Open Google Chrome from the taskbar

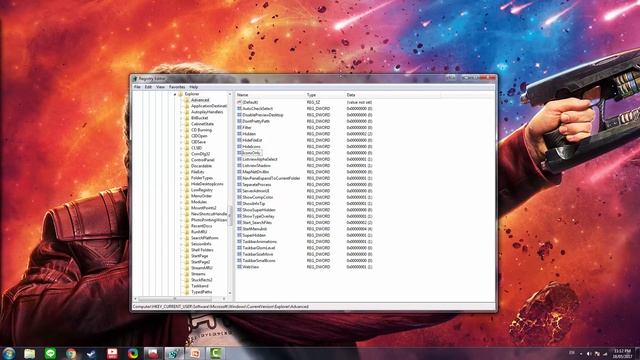(71, 353)
